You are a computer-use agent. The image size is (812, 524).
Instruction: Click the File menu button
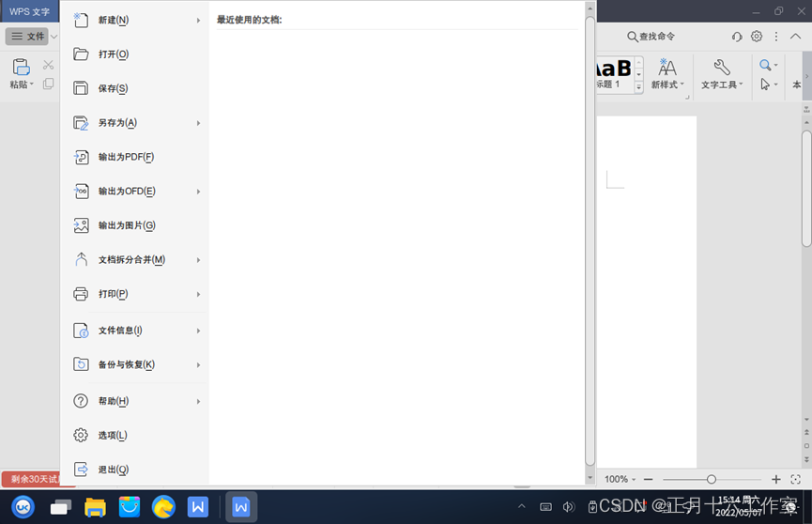pos(28,37)
